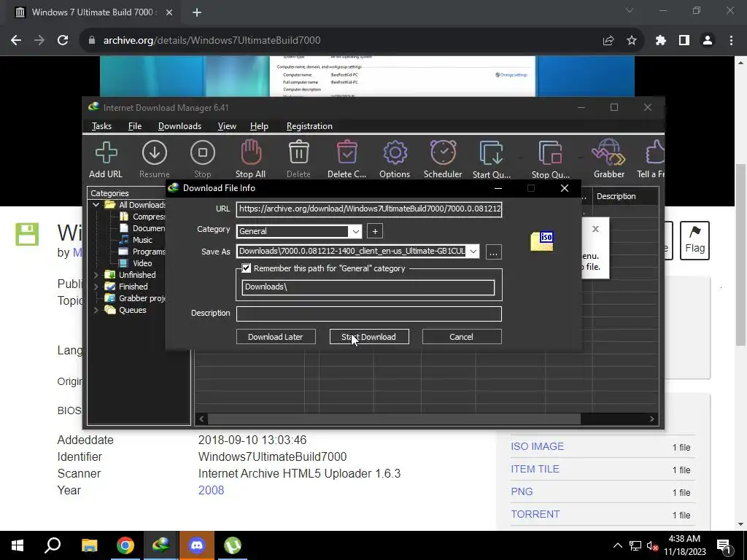This screenshot has width=747, height=560.
Task: Open the ISO IMAGE download link
Action: coord(537,447)
